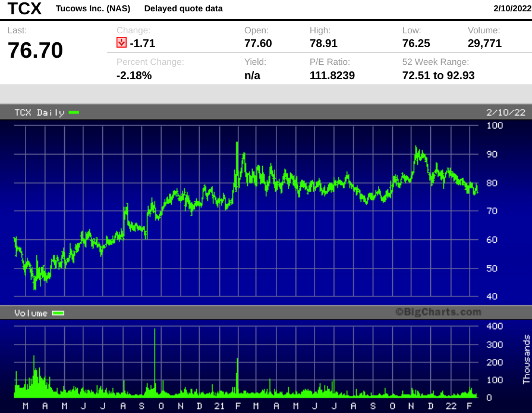This screenshot has width=532, height=413.
Task: Click the Delayed quote data label
Action: click(x=184, y=8)
